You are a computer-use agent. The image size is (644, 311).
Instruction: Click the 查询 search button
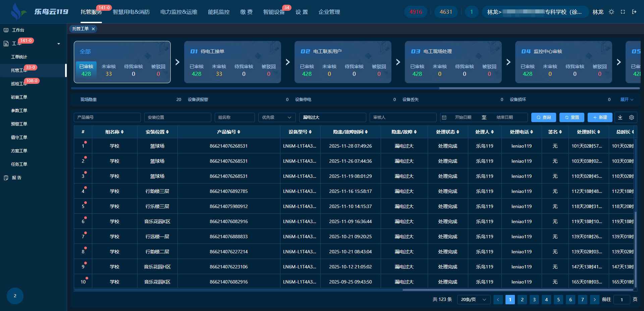coord(543,117)
